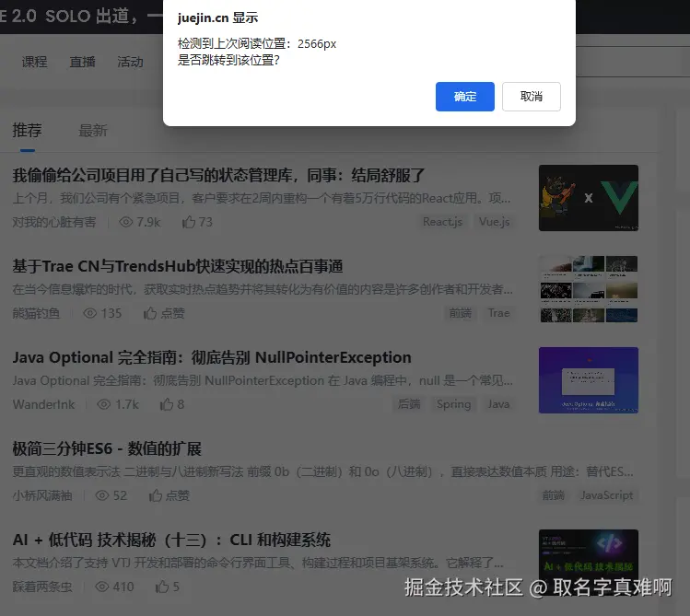Click the eye icon showing 410 views
The width and height of the screenshot is (690, 616).
(102, 587)
